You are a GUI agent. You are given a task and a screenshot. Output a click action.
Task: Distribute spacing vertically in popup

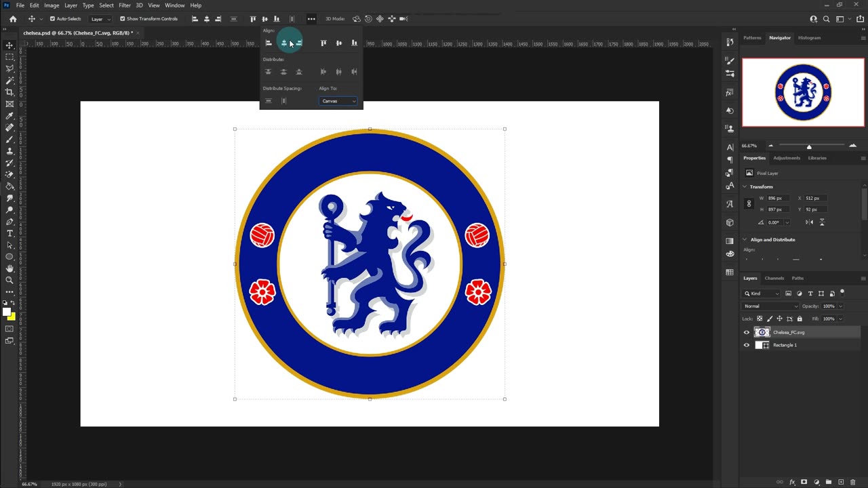pos(268,101)
